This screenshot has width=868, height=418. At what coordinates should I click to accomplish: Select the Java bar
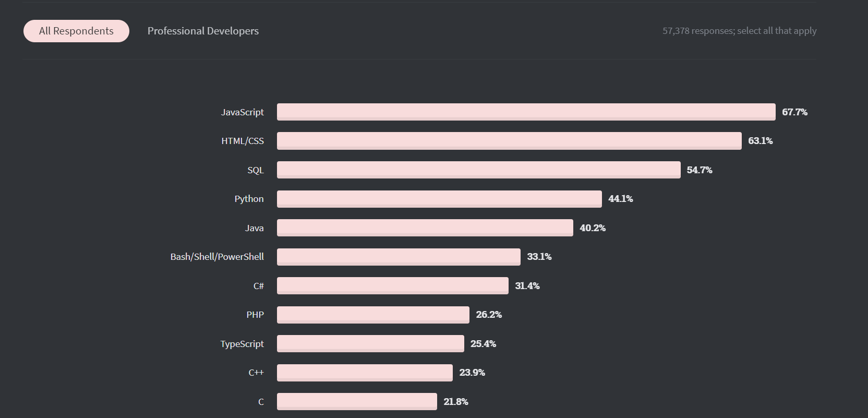424,228
